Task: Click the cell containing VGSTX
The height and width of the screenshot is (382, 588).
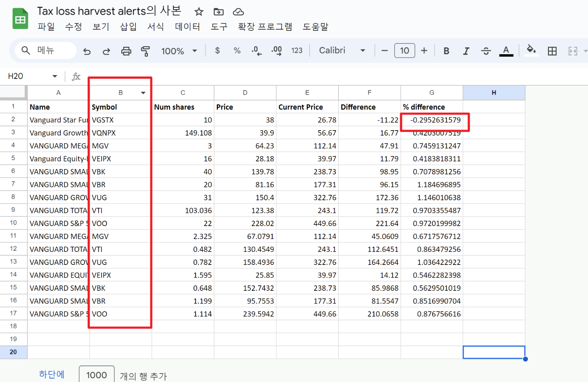Action: tap(121, 120)
